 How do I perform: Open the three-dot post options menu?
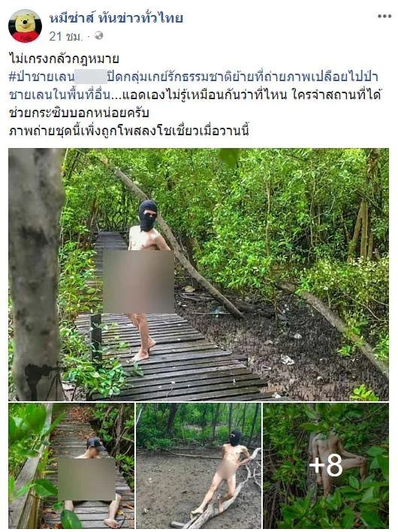click(384, 17)
